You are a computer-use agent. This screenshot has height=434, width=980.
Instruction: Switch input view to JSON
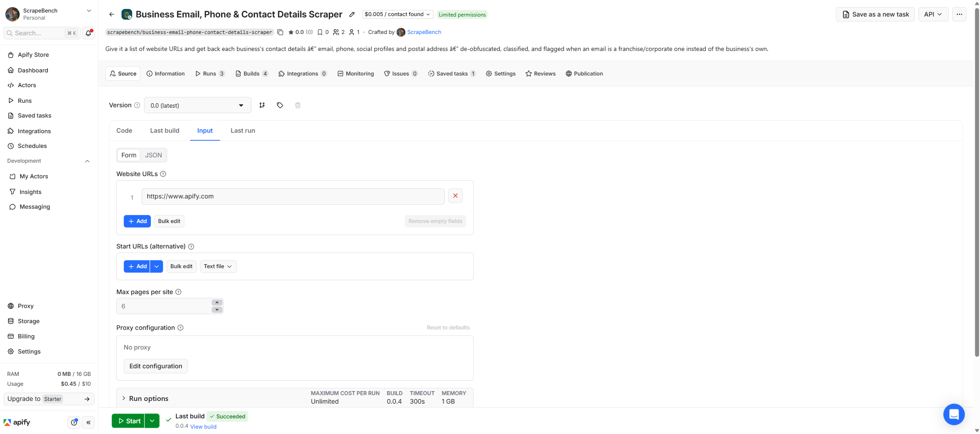153,155
